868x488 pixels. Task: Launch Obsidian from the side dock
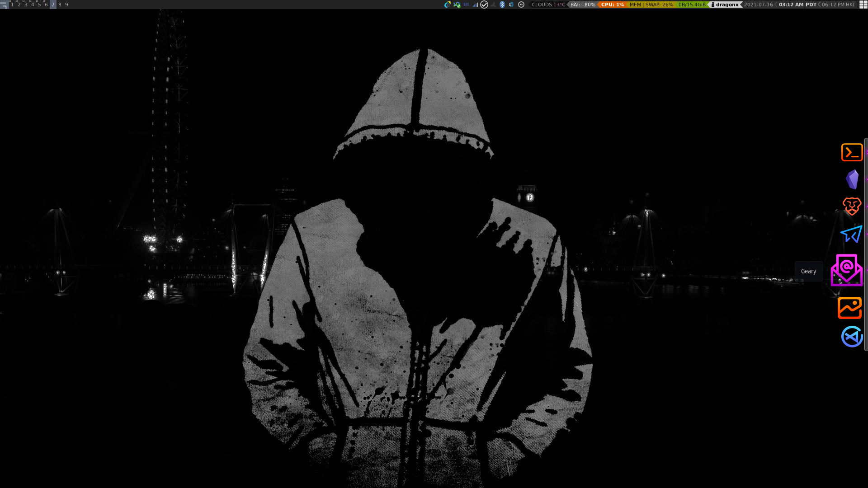852,179
